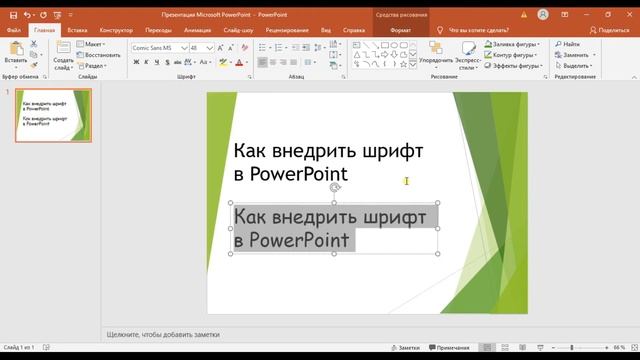640x360 pixels.
Task: Redo the last action
Action: [x=43, y=15]
